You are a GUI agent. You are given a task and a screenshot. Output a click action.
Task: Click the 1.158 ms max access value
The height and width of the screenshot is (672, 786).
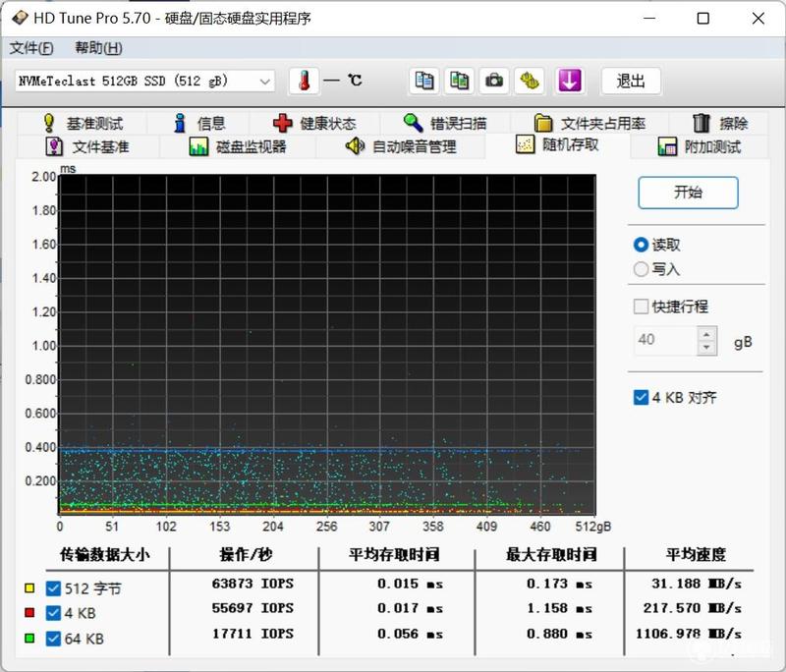(559, 608)
